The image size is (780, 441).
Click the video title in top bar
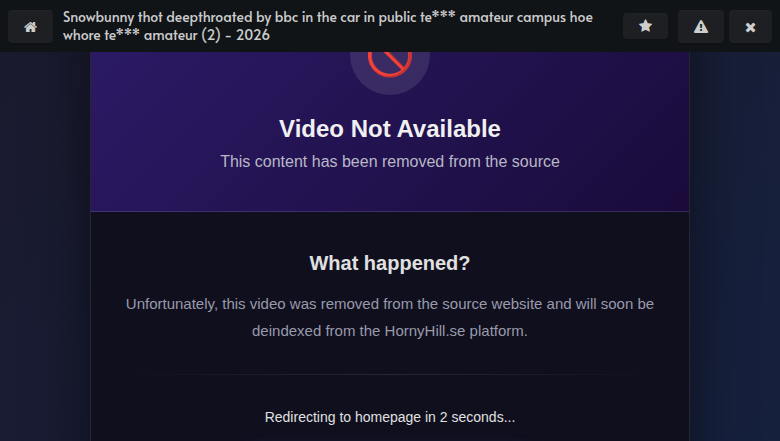click(328, 26)
